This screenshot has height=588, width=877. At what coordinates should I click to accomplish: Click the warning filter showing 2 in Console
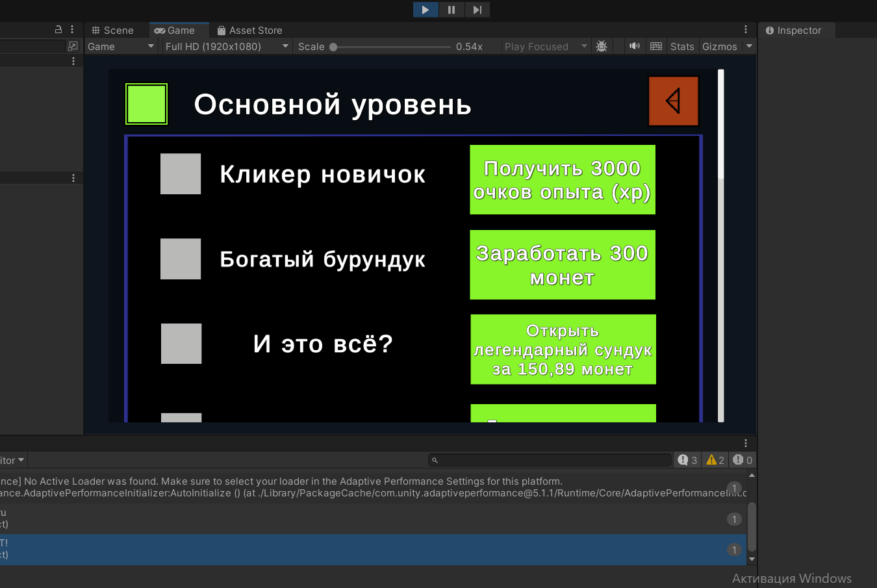pos(715,459)
